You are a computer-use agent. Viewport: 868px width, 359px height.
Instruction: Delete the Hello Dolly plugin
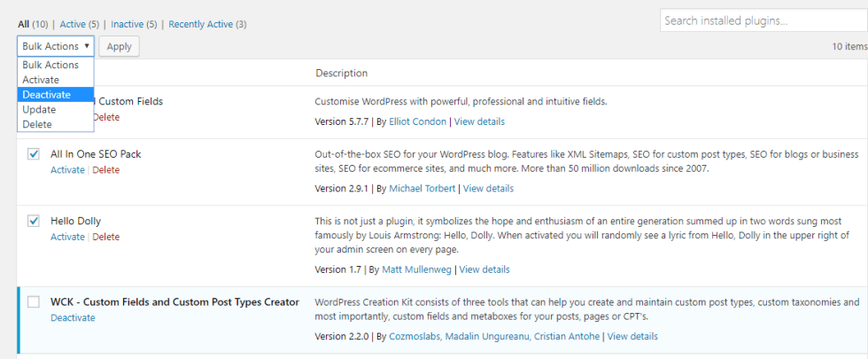click(105, 238)
